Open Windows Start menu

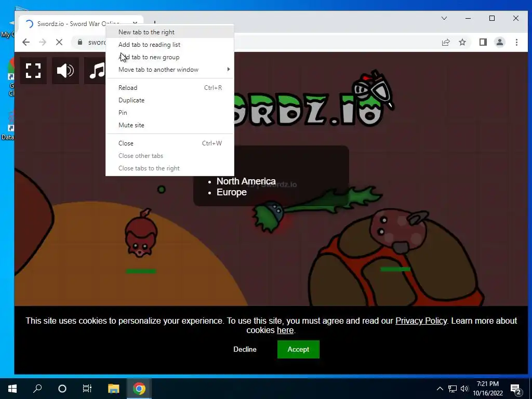[12, 389]
